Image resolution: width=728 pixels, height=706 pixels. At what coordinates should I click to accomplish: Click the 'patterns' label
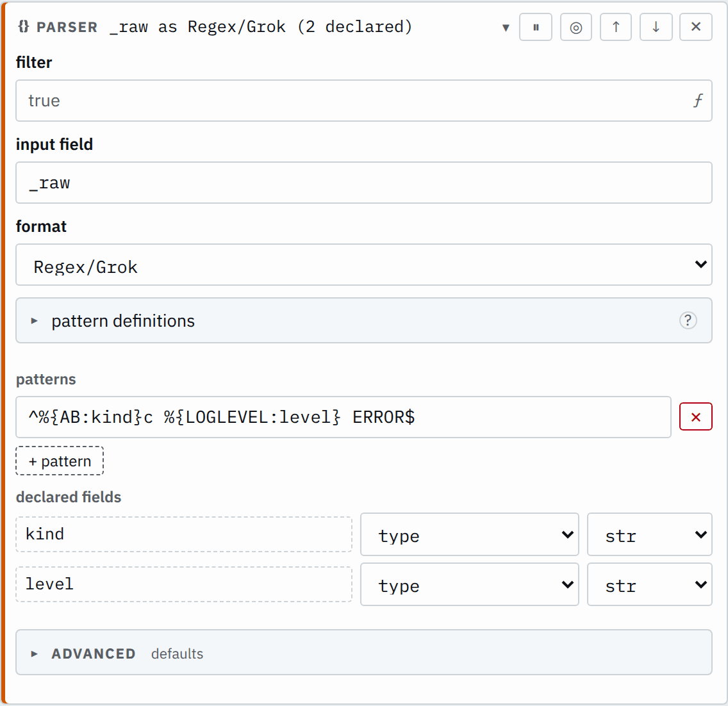click(46, 380)
